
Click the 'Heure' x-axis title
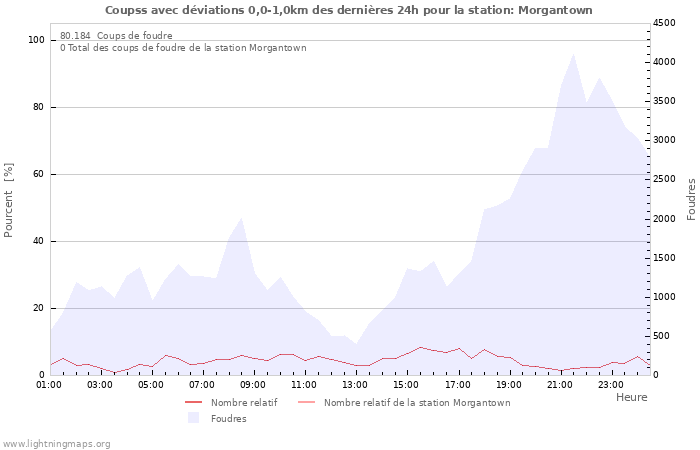coord(632,397)
